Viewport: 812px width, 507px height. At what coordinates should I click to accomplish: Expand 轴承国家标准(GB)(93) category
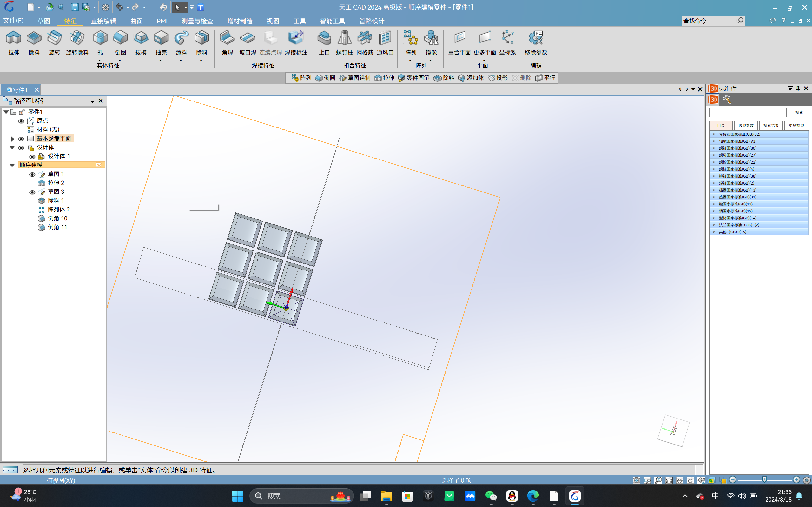714,141
